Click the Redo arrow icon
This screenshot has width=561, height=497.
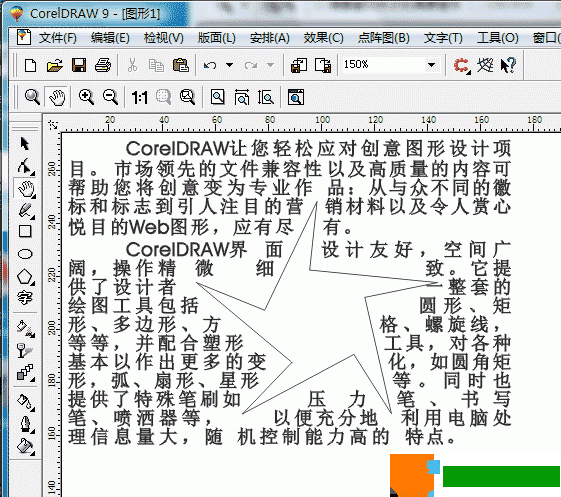point(251,65)
